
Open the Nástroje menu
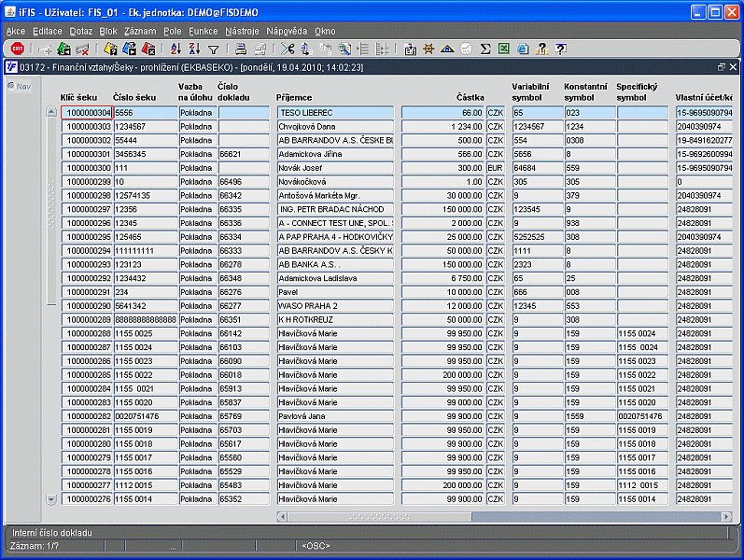pos(242,31)
